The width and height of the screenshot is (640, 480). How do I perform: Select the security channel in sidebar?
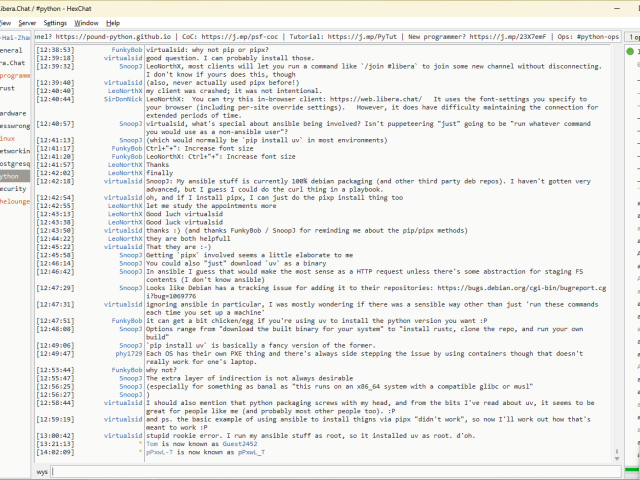[13, 188]
